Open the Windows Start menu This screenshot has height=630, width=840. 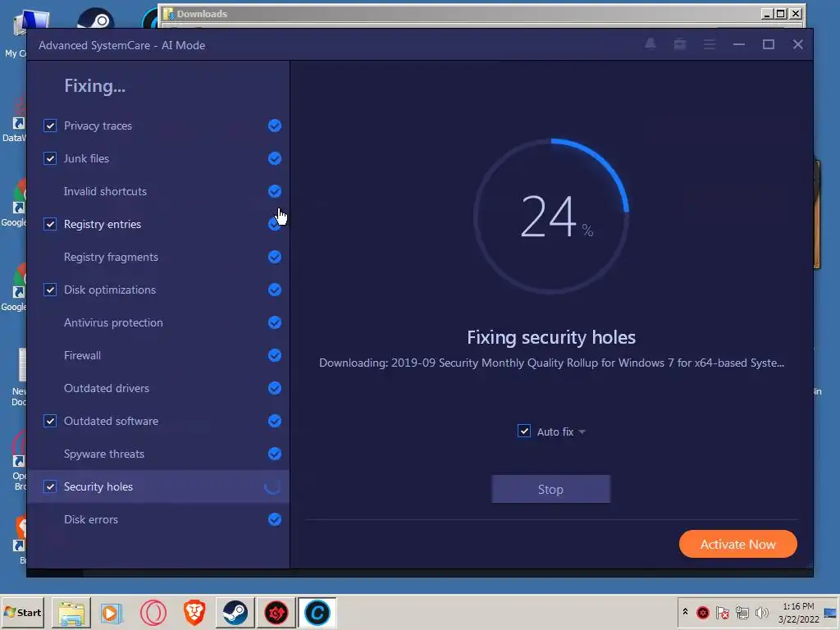(22, 612)
